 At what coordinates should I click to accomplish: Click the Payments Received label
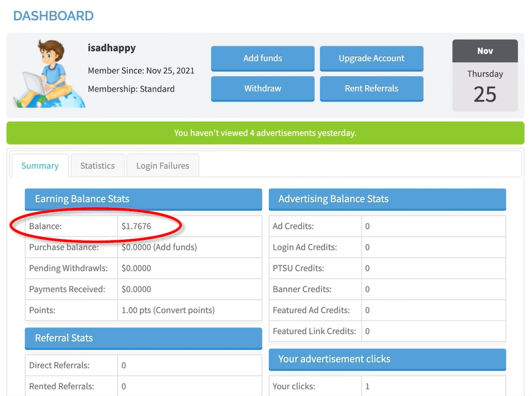pyautogui.click(x=67, y=289)
